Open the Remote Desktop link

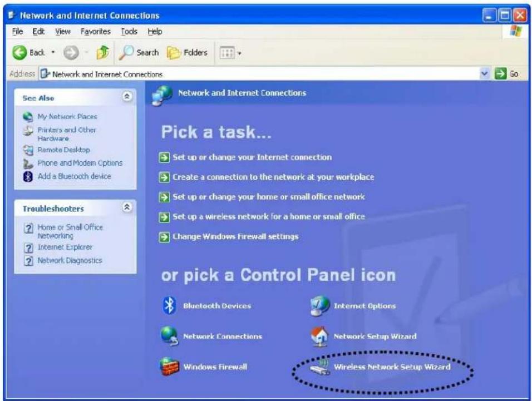(63, 150)
